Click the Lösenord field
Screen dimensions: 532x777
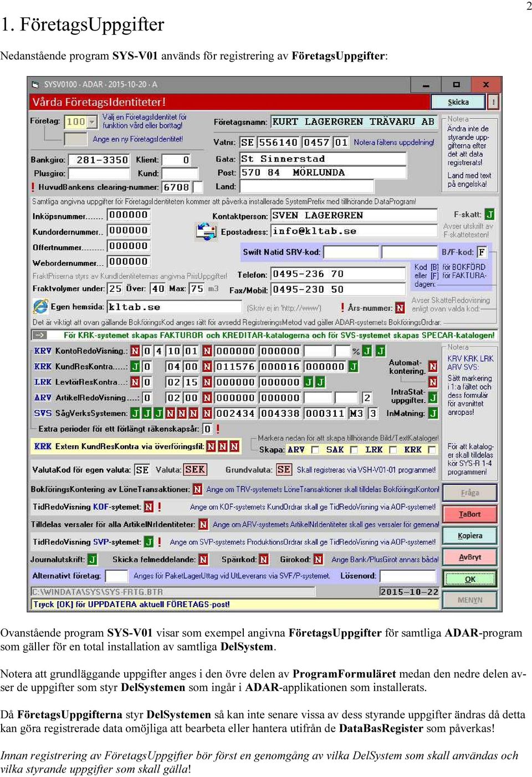point(408,576)
